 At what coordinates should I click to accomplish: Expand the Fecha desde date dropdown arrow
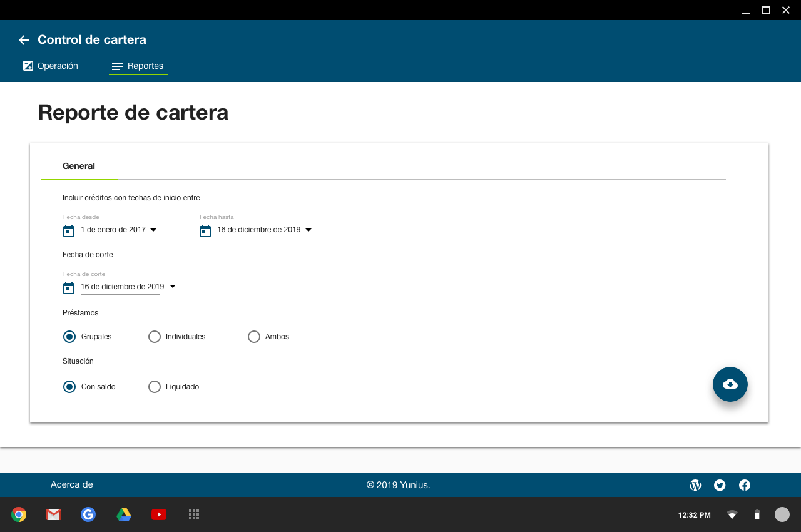(x=153, y=230)
